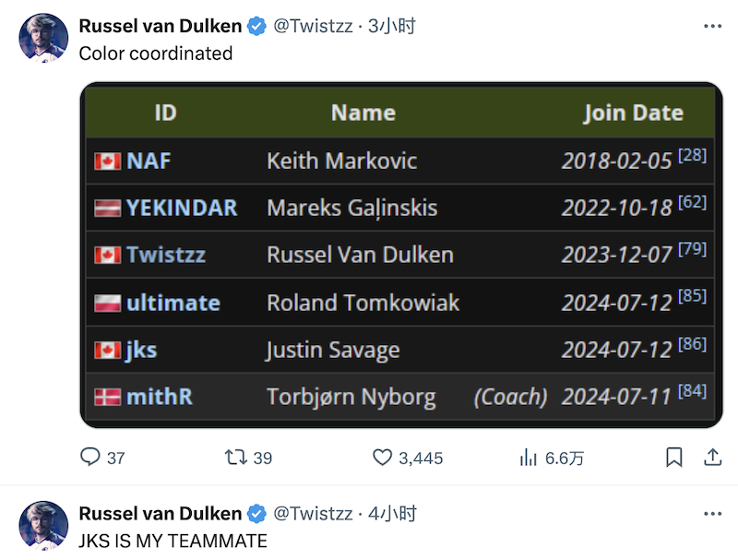The image size is (738, 560).
Task: Click Russel van Dulken name on the second post
Action: 160,514
